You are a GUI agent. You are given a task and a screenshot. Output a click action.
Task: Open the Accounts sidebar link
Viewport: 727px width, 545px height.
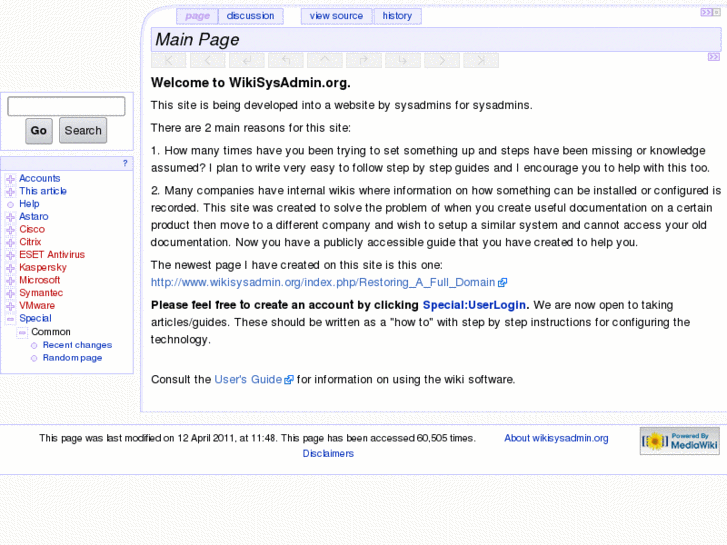(39, 179)
